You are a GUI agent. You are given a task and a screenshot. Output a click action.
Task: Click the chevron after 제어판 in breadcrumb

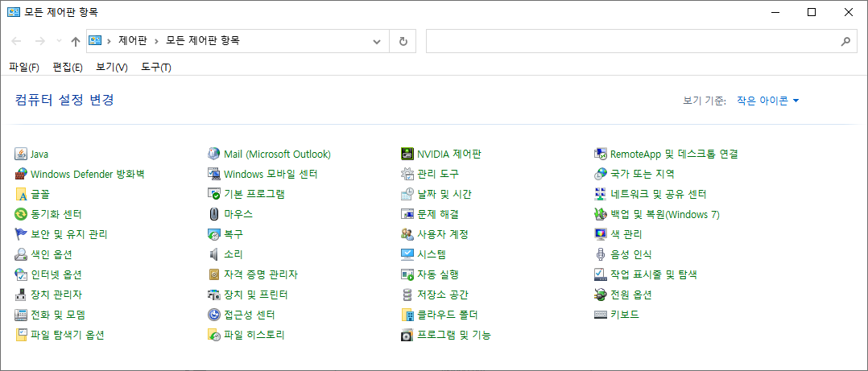tap(157, 41)
